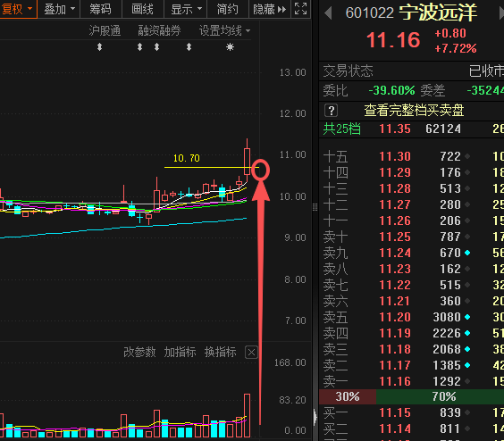This screenshot has width=504, height=441.
Task: Click the 30% sell ratio bar
Action: pyautogui.click(x=348, y=396)
